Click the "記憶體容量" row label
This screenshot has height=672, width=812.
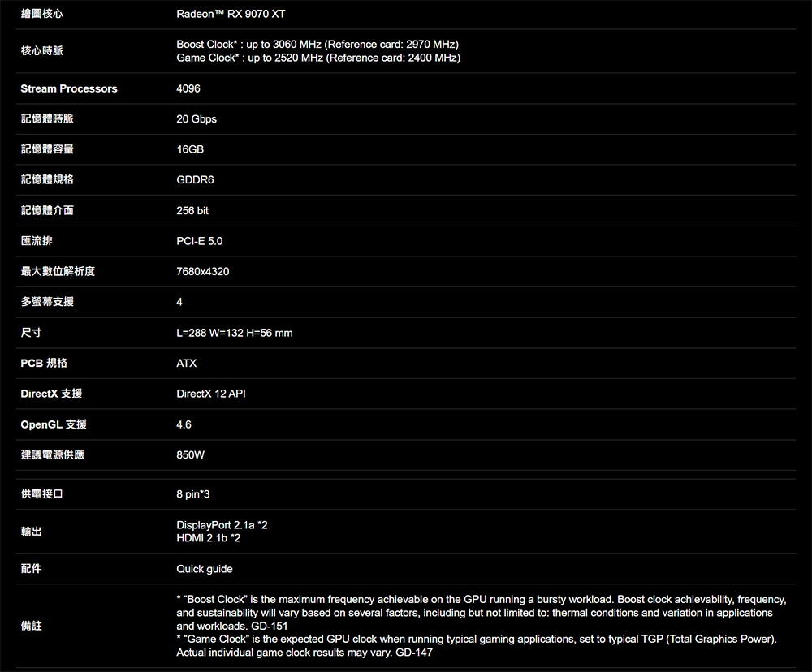47,149
